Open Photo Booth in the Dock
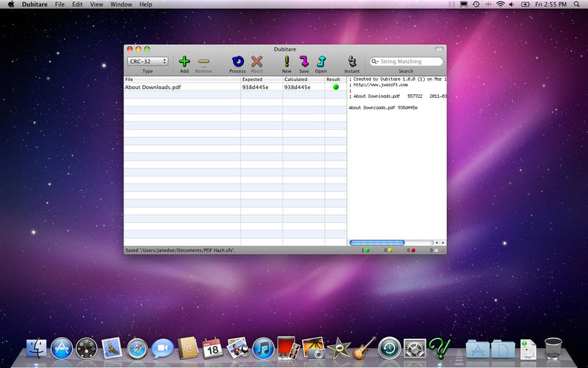 pos(288,347)
